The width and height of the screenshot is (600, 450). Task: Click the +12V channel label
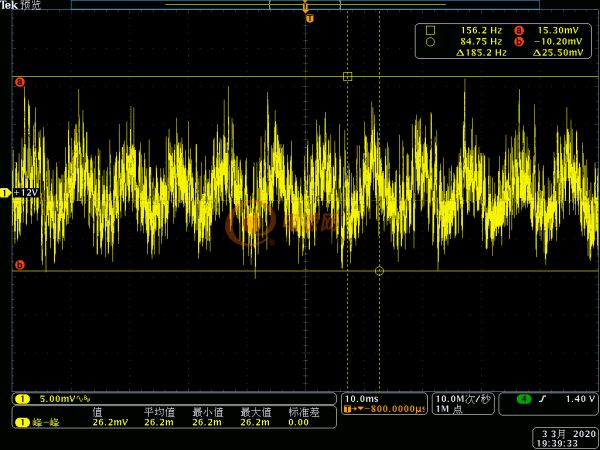click(26, 192)
